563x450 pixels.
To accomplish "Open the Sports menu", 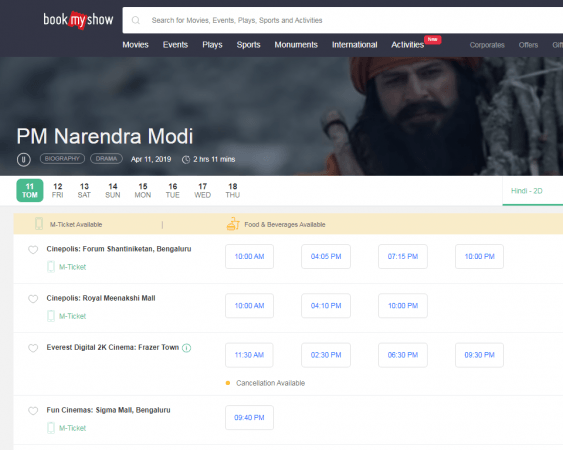I will point(248,45).
